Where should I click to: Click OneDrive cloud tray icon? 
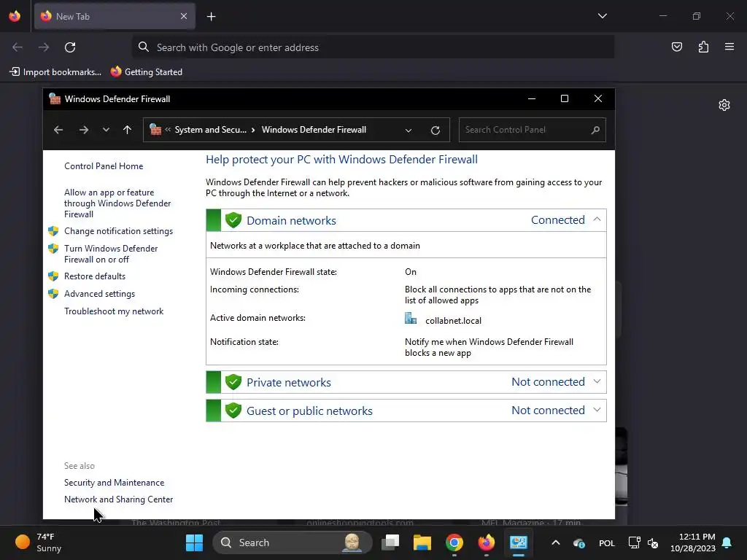579,542
